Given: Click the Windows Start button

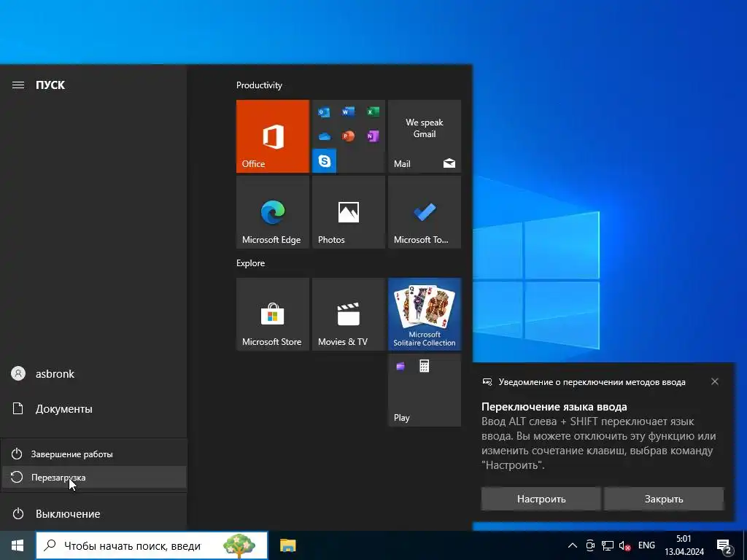Looking at the screenshot, I should click(18, 545).
